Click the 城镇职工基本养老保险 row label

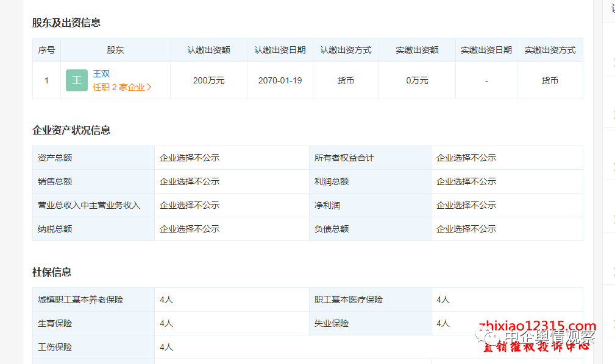80,299
